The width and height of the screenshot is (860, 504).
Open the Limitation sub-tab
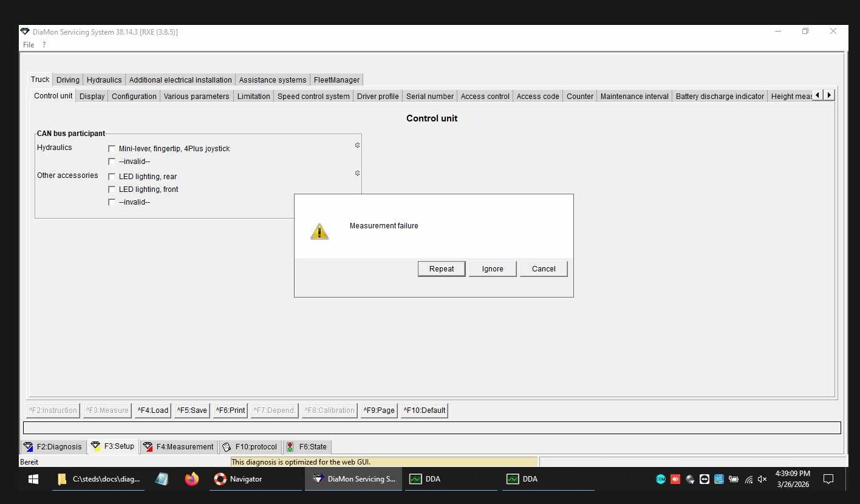tap(254, 96)
